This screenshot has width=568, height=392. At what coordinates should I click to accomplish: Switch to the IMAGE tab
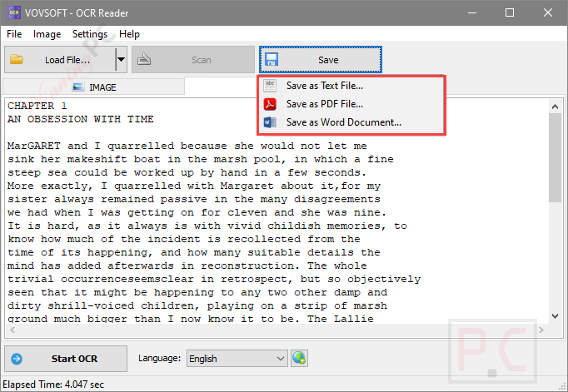coord(94,87)
